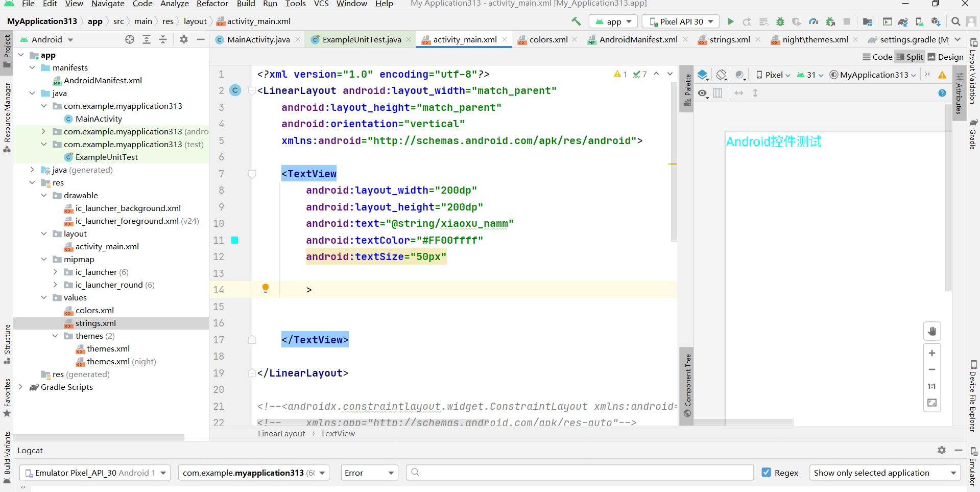Click the Make Project hammer icon
This screenshot has width=980, height=492.
pyautogui.click(x=576, y=21)
